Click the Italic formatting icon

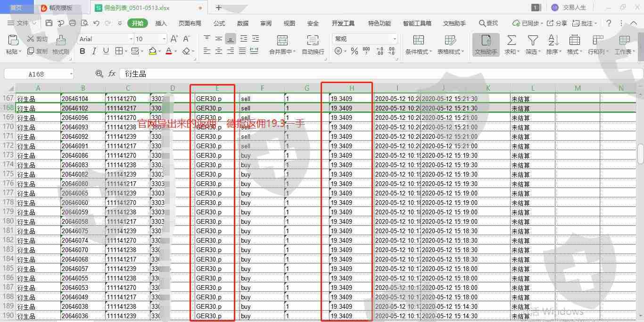pyautogui.click(x=94, y=51)
